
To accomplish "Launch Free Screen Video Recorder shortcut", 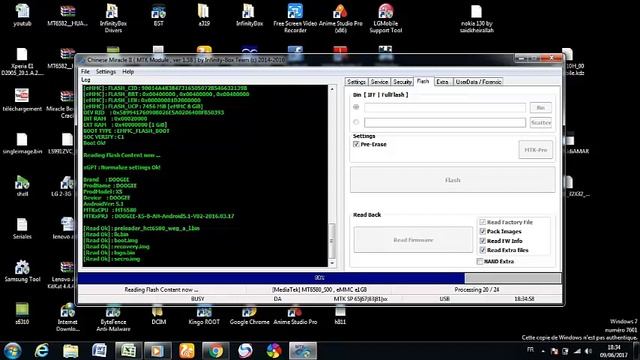I will (x=295, y=19).
